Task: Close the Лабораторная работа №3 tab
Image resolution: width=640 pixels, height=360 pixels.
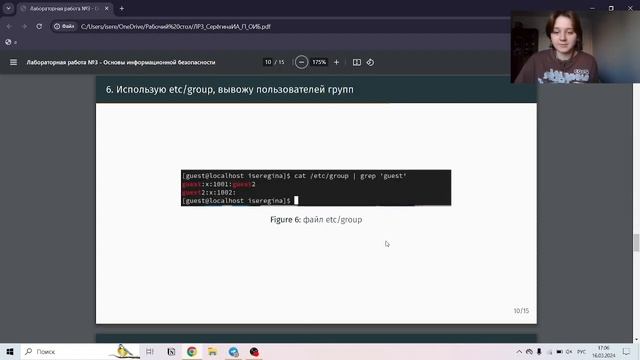Action: click(107, 9)
